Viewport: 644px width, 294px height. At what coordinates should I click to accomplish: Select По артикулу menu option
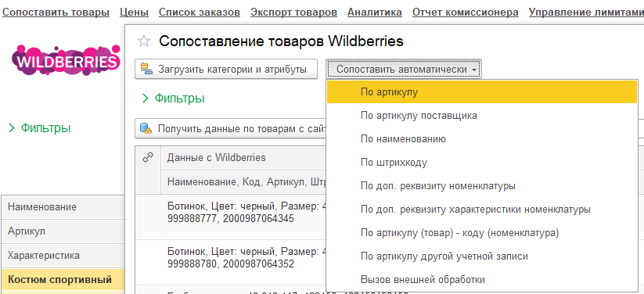[482, 92]
